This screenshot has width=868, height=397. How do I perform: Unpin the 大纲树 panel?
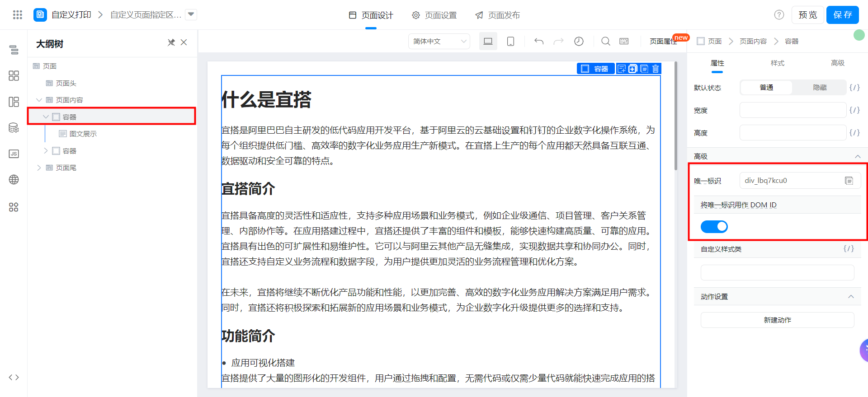(171, 42)
